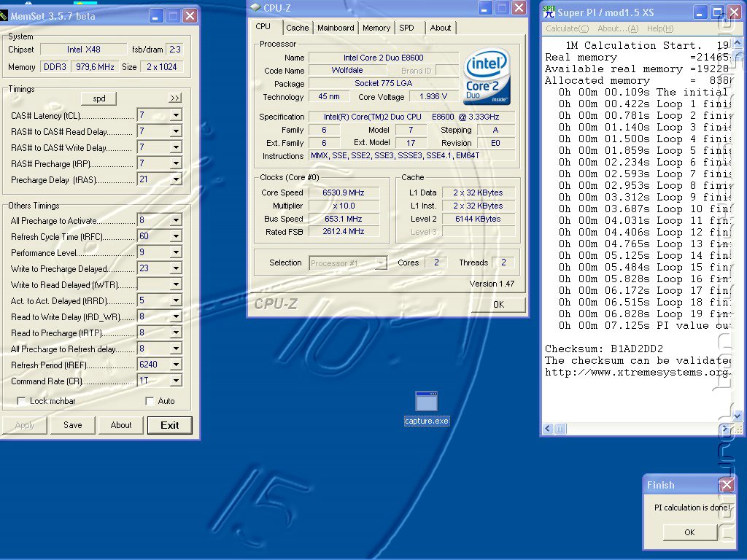The image size is (747, 560).
Task: Click the >> expand button in MemSet
Action: (175, 98)
